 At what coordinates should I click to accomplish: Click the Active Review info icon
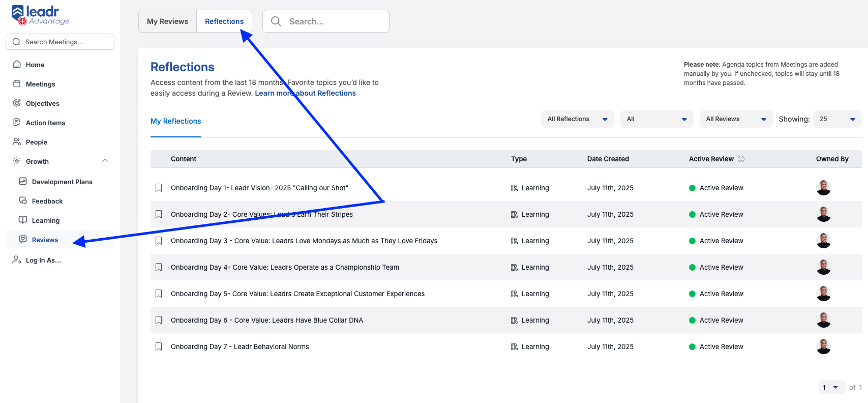click(x=741, y=159)
